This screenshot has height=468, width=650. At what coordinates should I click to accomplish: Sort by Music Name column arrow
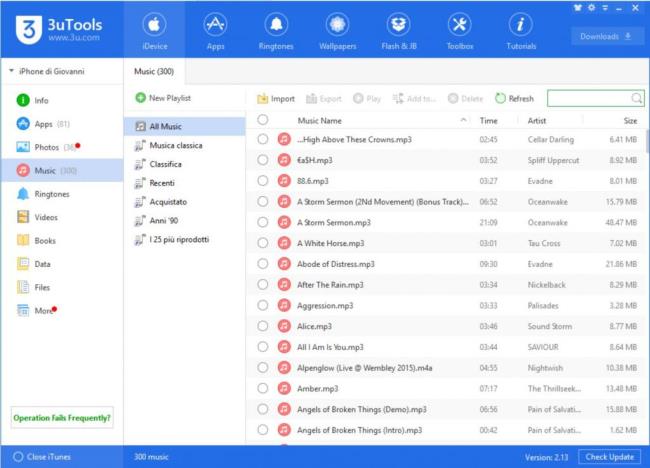click(463, 120)
